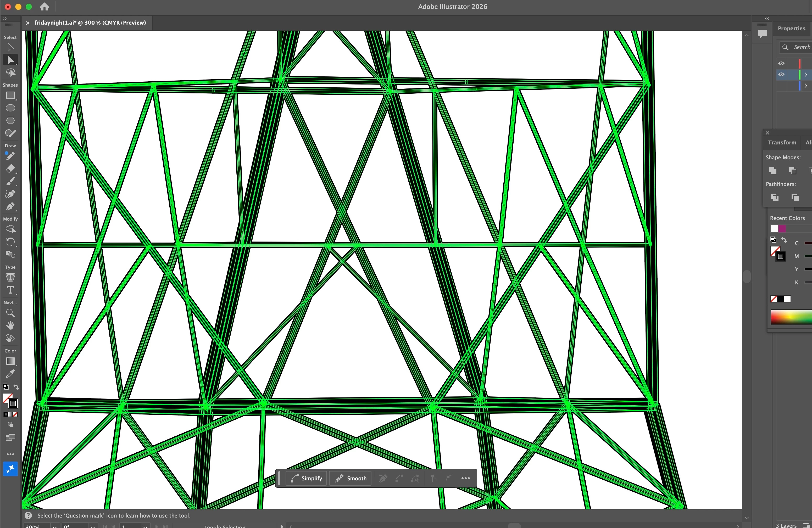The height and width of the screenshot is (528, 812).
Task: Click the Unite shape mode icon
Action: (x=773, y=171)
